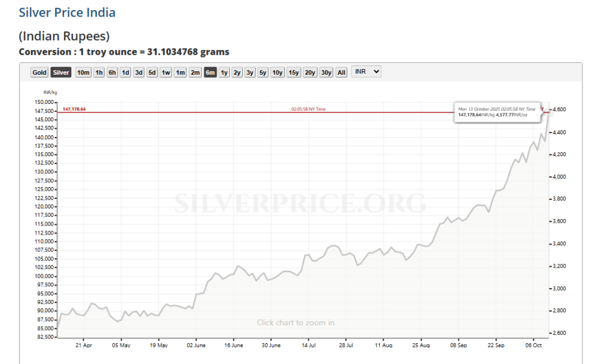Set chart range to 10 minutes
Image resolution: width=608 pixels, height=364 pixels.
pos(83,72)
